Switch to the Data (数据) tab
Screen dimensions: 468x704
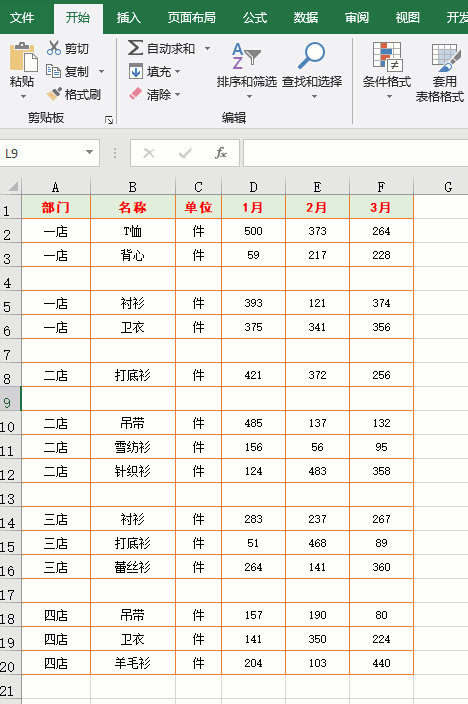tap(306, 18)
